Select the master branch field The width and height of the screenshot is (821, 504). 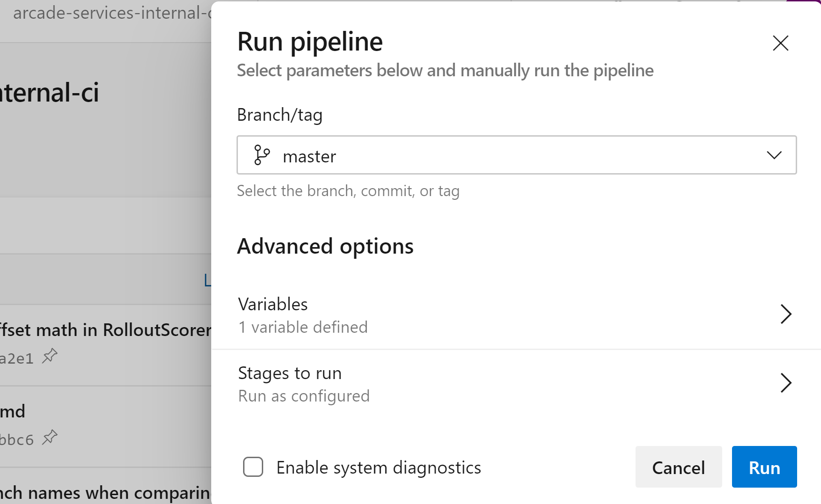(468, 155)
